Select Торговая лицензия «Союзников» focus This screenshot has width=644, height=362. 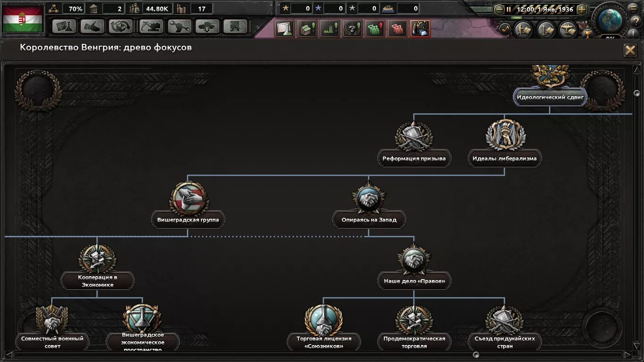click(323, 342)
